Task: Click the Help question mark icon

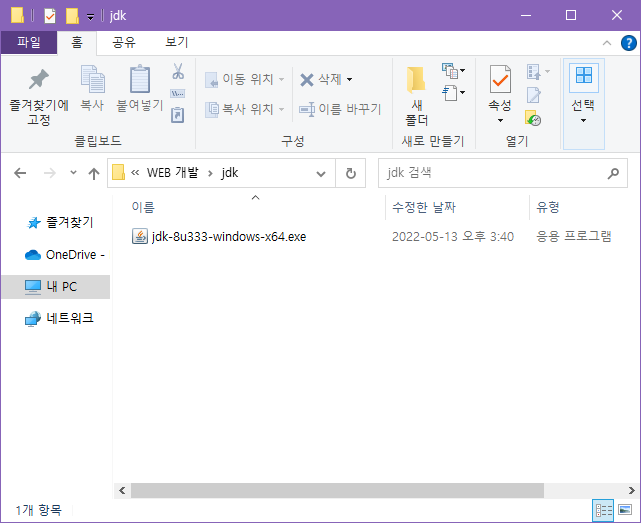Action: (628, 43)
